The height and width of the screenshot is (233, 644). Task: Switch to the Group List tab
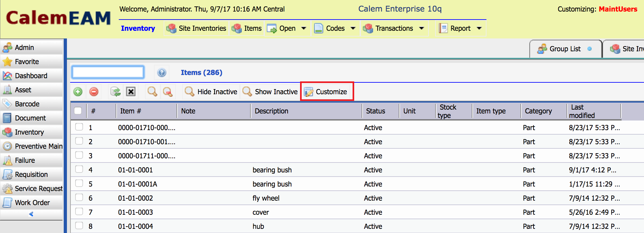pyautogui.click(x=566, y=49)
